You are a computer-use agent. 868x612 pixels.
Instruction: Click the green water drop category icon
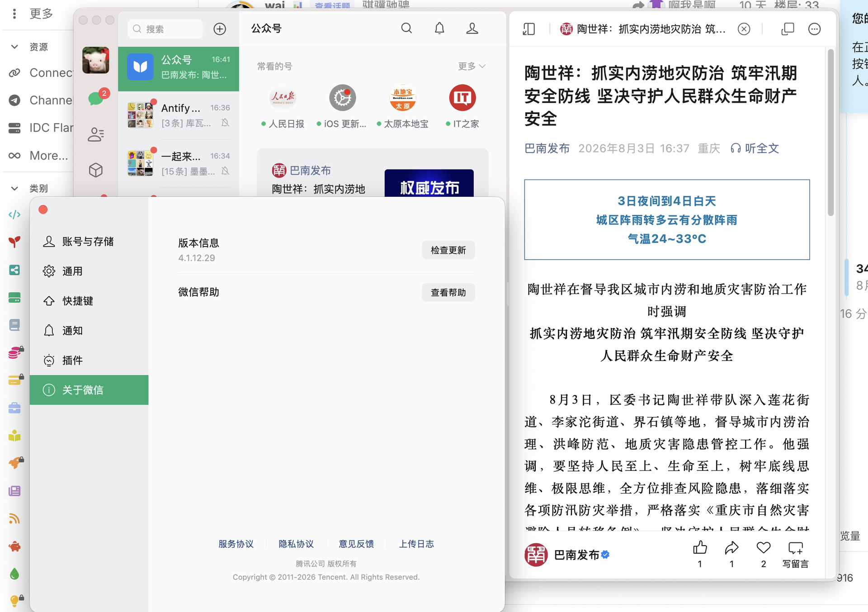tap(14, 574)
